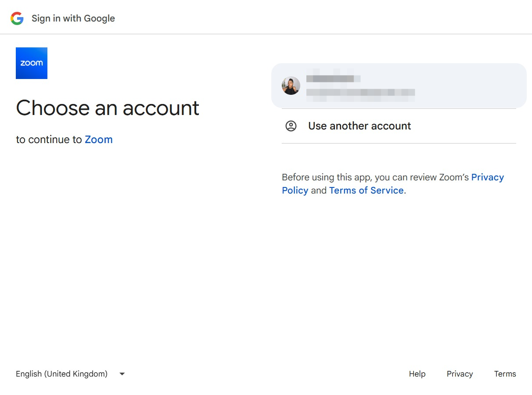
Task: Open the English (United Kingdom) language dropdown
Action: tap(71, 374)
